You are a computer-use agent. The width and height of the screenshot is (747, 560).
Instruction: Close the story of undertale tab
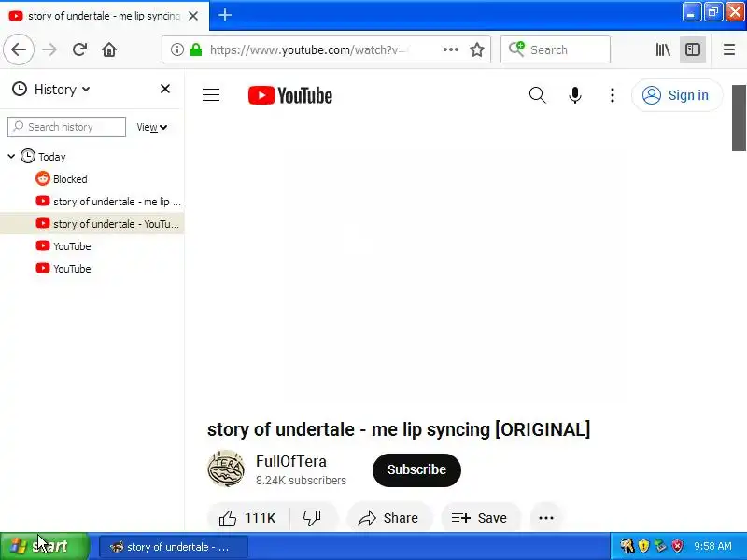pyautogui.click(x=193, y=16)
